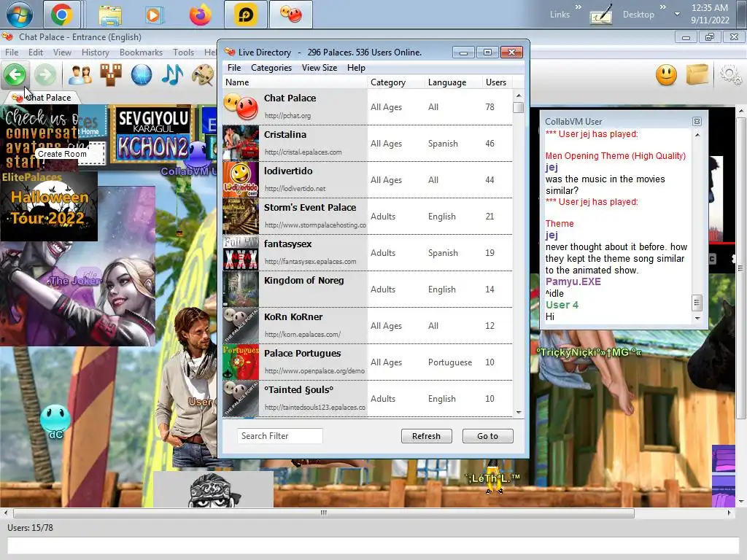Click Halloween Tour 2022 banner
The width and height of the screenshot is (747, 560).
coord(49,206)
